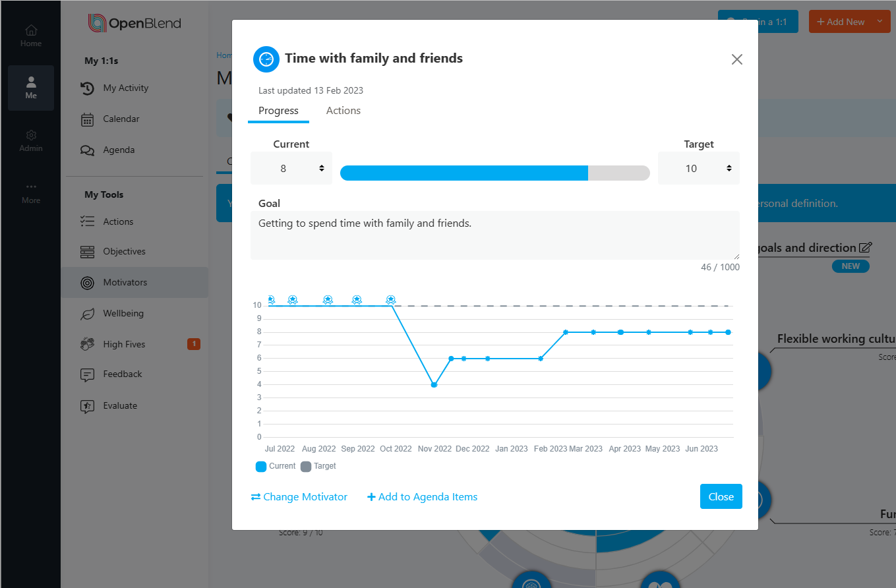Click into the Goal text area

click(x=495, y=235)
